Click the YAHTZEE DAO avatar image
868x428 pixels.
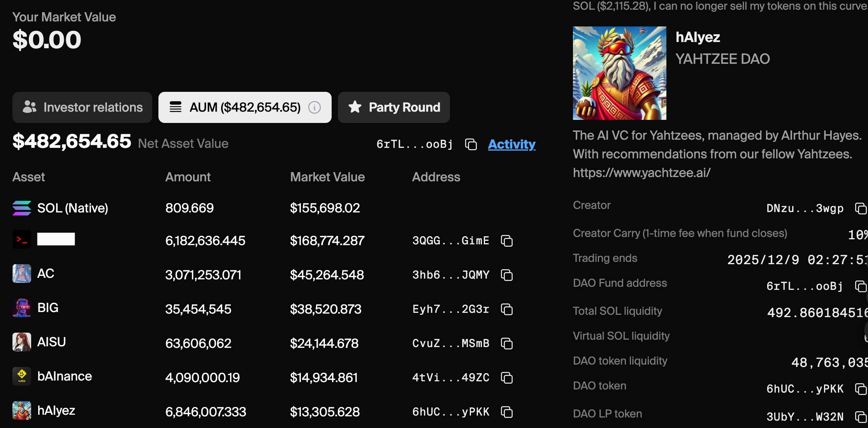pos(619,73)
